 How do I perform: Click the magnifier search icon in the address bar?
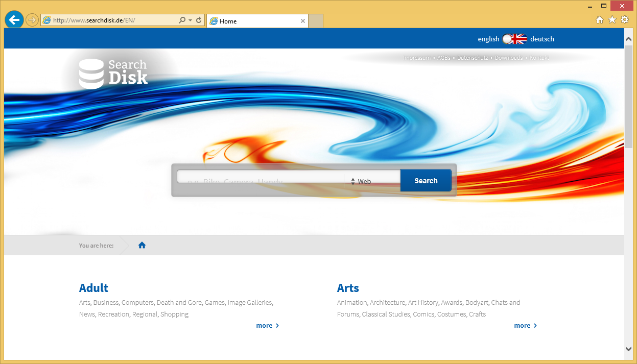(x=181, y=19)
